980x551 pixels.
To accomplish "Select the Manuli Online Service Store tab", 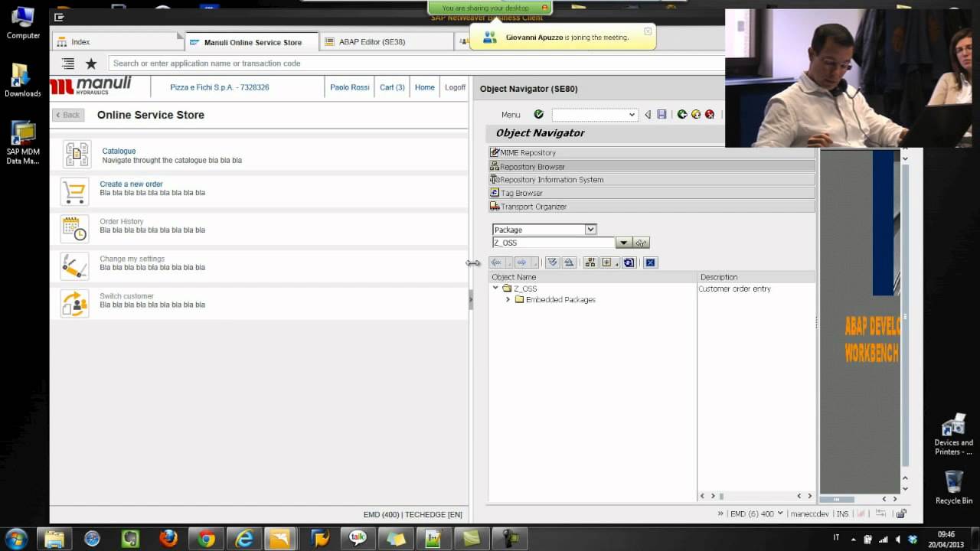I will pyautogui.click(x=252, y=42).
